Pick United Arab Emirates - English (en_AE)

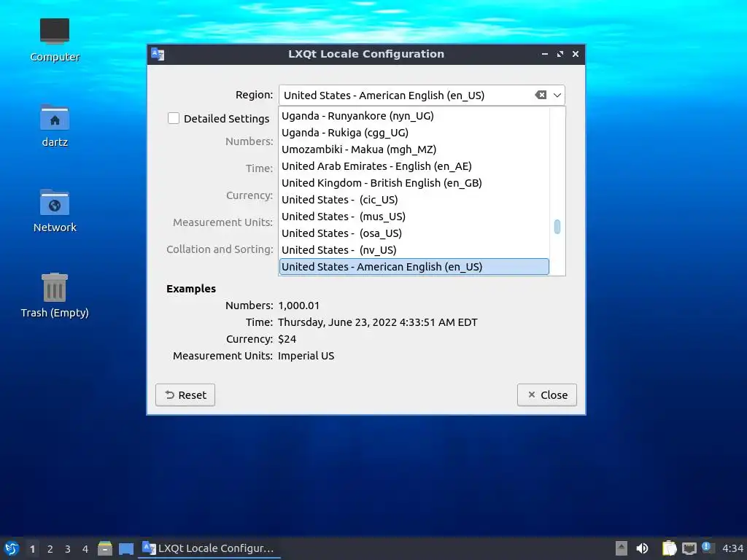tap(414, 166)
